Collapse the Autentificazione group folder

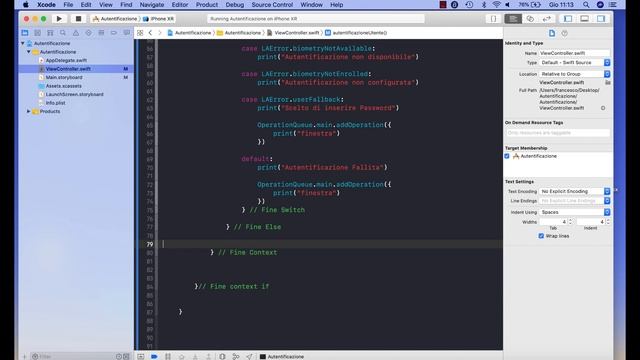pyautogui.click(x=29, y=52)
